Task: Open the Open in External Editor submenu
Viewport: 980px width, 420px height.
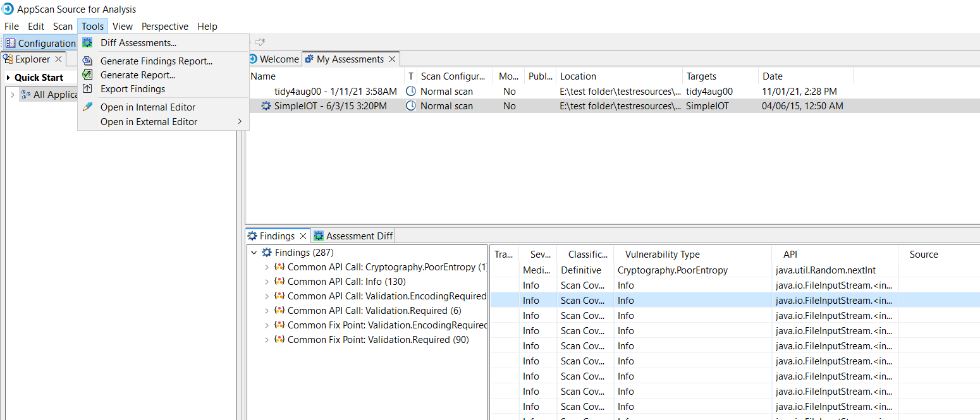Action: pos(240,122)
